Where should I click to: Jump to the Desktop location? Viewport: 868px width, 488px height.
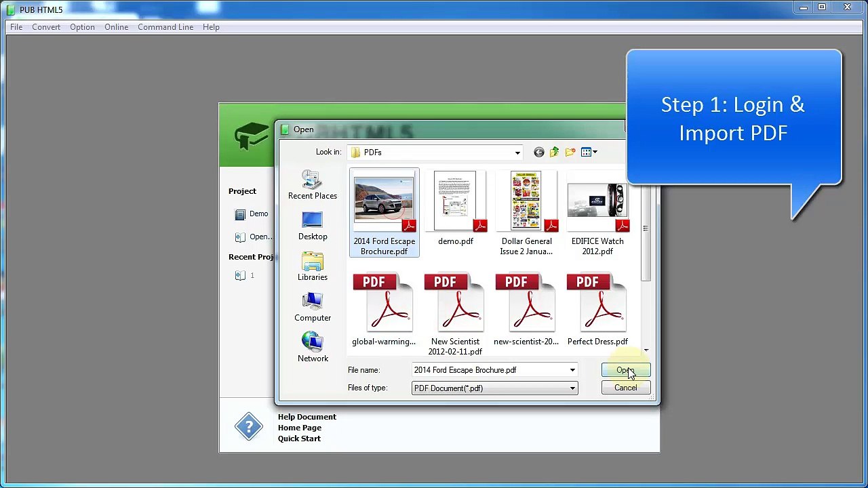tap(313, 226)
